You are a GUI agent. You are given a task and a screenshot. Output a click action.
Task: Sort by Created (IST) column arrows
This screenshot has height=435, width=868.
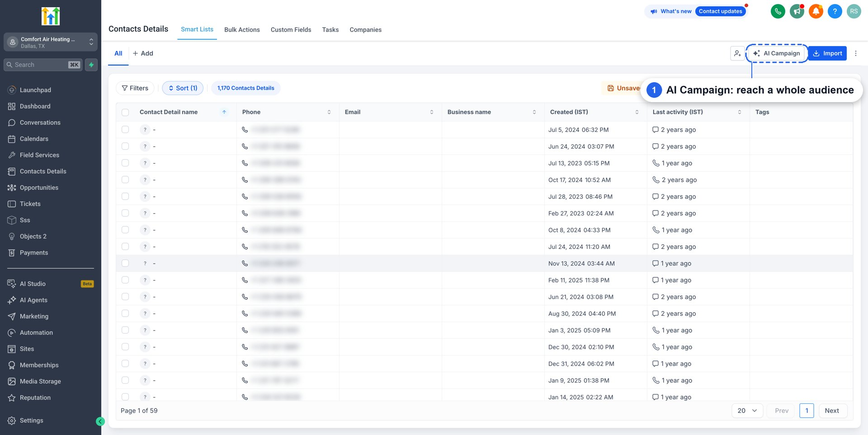click(637, 112)
